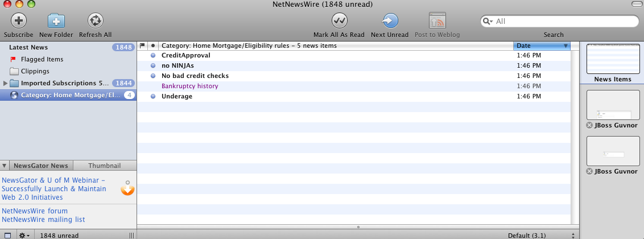
Task: Sort by the unread dot column header
Action: click(153, 46)
